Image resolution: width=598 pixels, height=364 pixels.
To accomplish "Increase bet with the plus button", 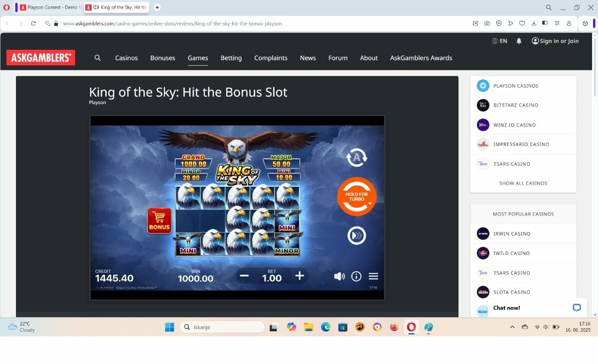I will coord(299,276).
